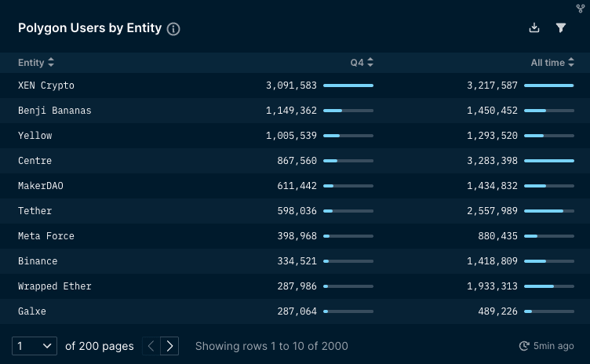
Task: Click All time value 1,293,520
Action: 492,136
